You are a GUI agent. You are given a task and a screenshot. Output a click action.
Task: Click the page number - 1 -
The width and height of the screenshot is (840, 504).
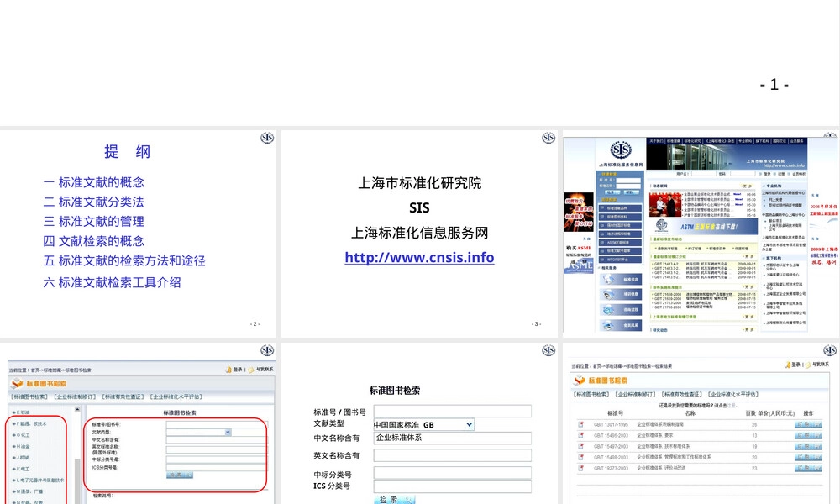tap(774, 85)
